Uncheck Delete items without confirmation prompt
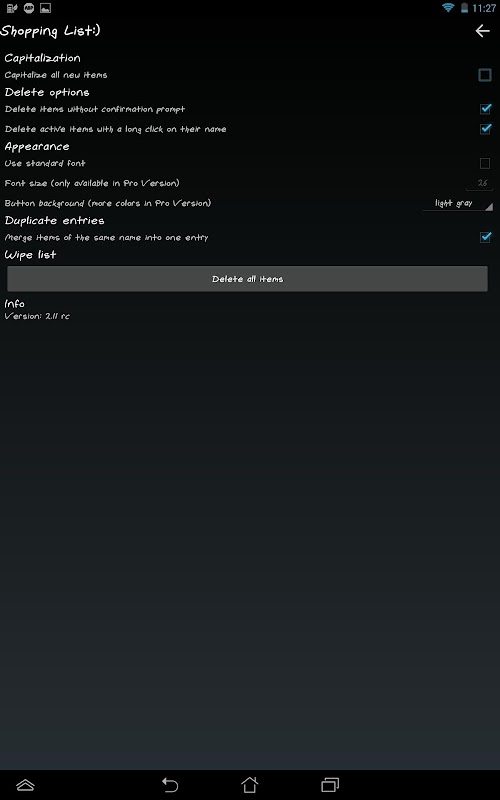Image resolution: width=500 pixels, height=800 pixels. 485,109
